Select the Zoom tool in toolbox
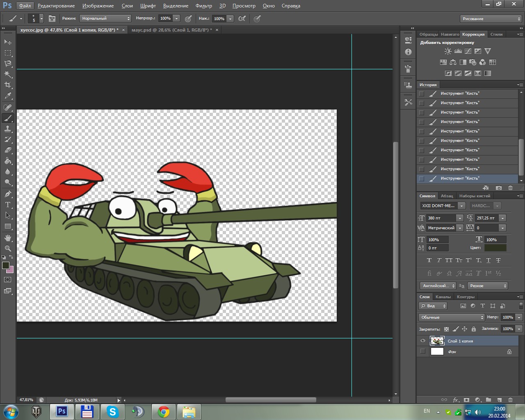 pos(8,249)
